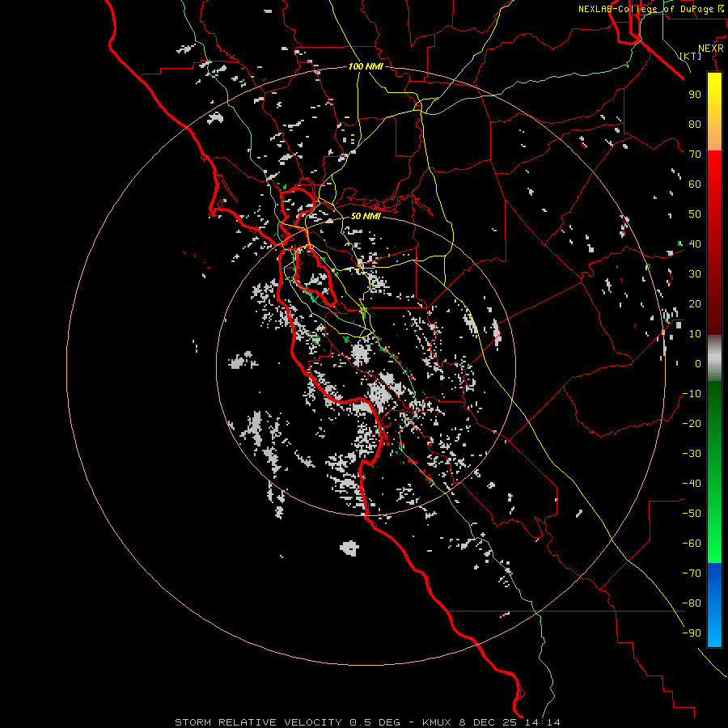Pick the orange 70-80 segment of color bar
The image size is (728, 728).
[714, 138]
